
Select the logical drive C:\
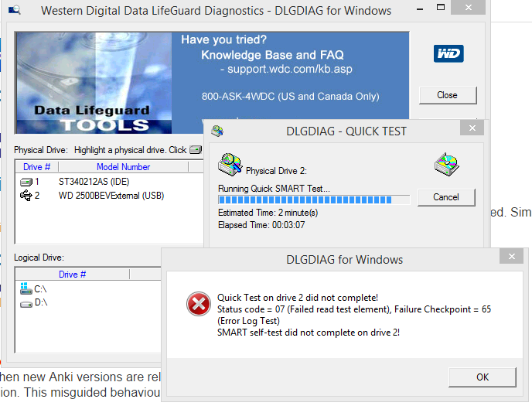(x=40, y=289)
